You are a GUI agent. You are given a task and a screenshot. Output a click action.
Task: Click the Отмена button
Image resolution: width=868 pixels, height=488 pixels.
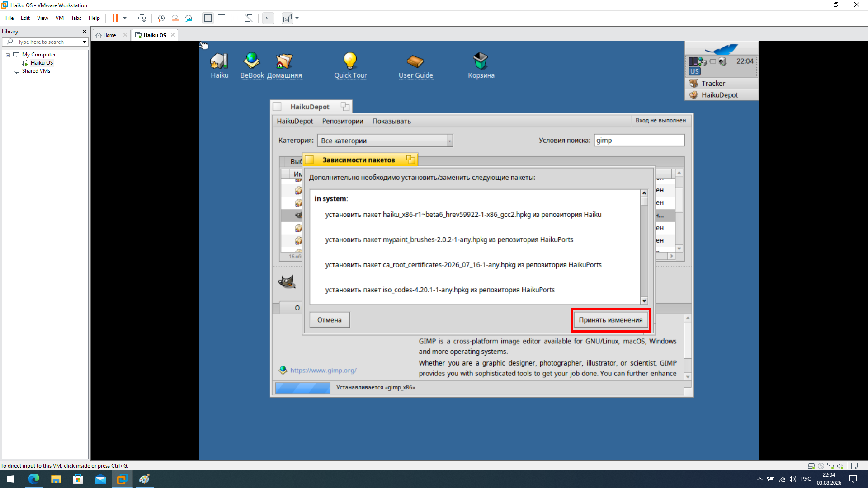(330, 320)
